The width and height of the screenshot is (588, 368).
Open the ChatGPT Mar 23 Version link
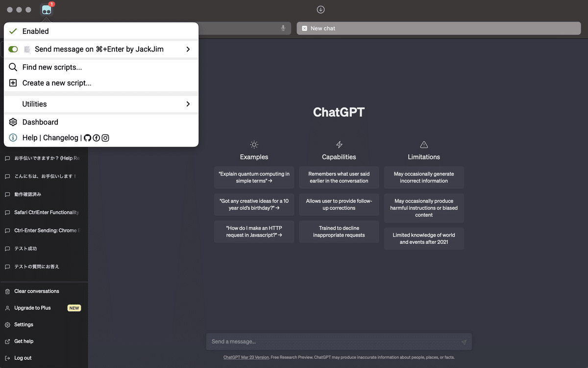(x=246, y=357)
